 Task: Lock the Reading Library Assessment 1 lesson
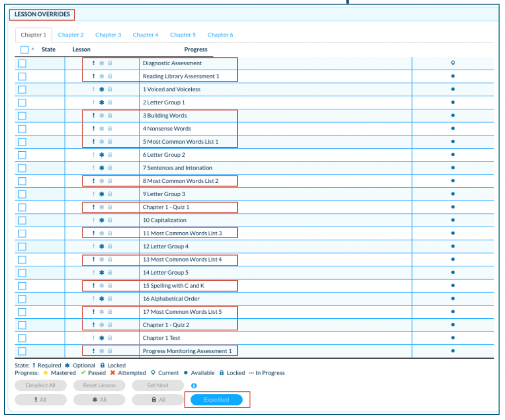coord(110,76)
